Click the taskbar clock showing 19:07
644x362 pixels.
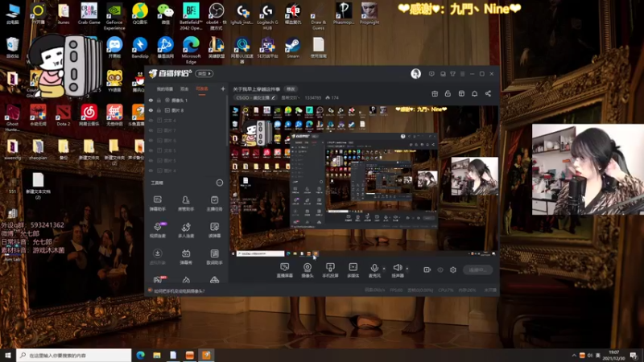[613, 356]
